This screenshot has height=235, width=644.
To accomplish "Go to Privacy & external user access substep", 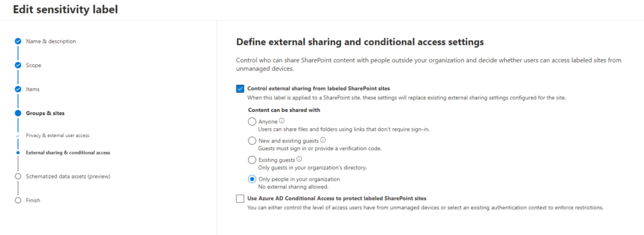I will click(57, 135).
